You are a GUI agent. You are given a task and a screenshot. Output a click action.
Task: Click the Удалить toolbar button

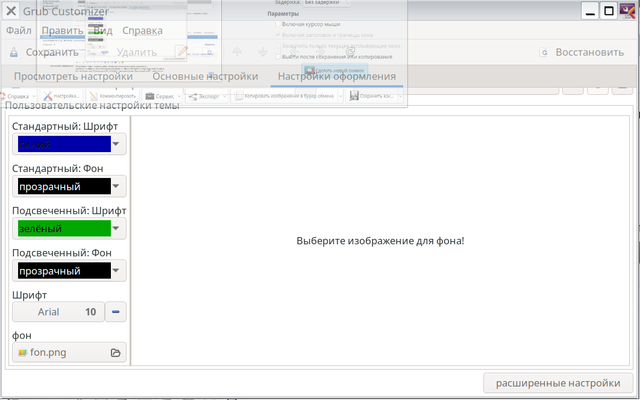(x=137, y=52)
